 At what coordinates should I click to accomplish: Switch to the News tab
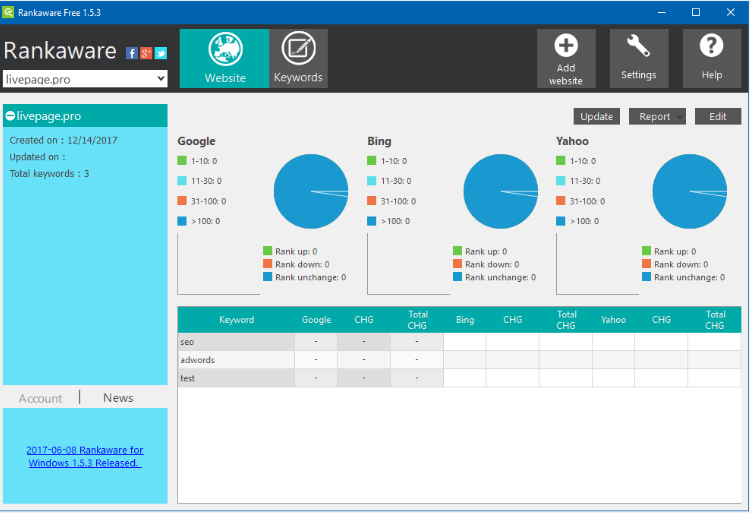click(x=118, y=398)
